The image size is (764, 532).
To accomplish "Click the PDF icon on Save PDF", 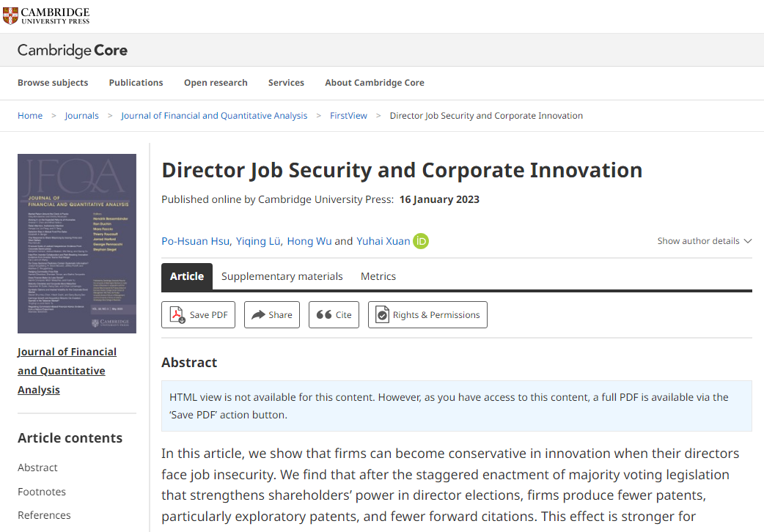I will pyautogui.click(x=178, y=315).
